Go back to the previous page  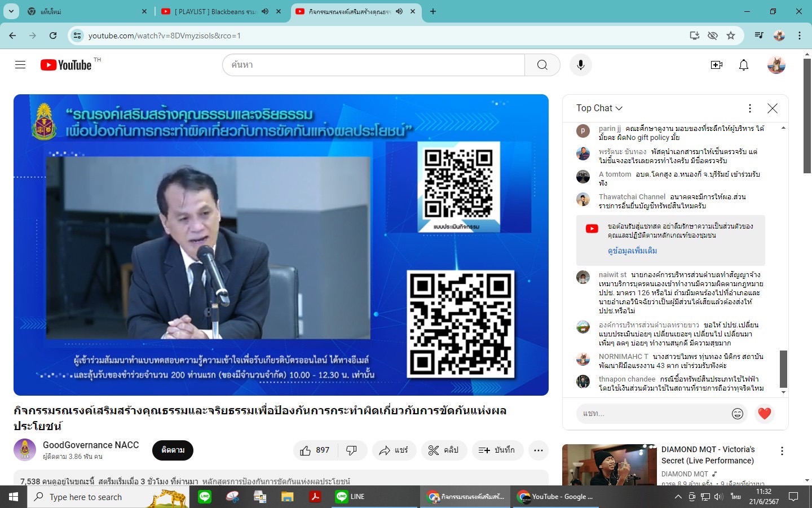click(12, 36)
